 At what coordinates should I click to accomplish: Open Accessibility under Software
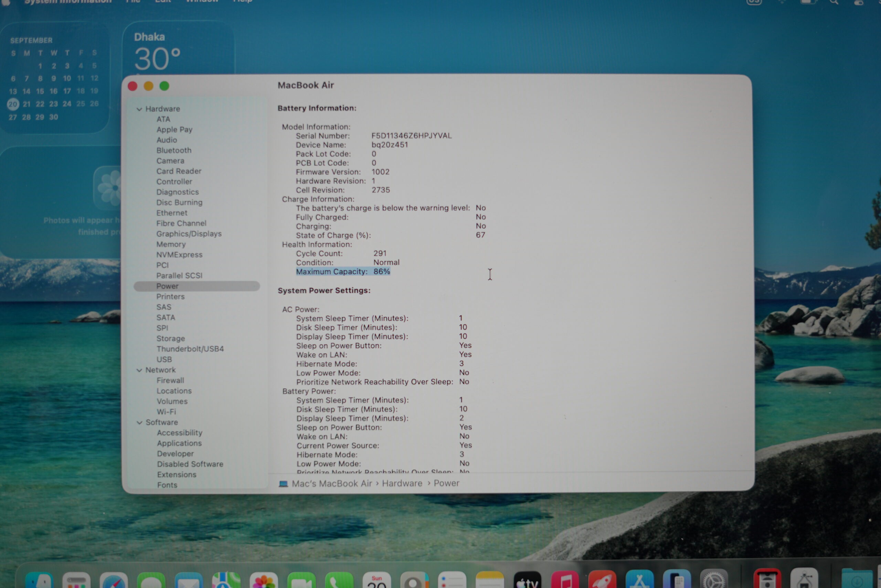(x=180, y=433)
